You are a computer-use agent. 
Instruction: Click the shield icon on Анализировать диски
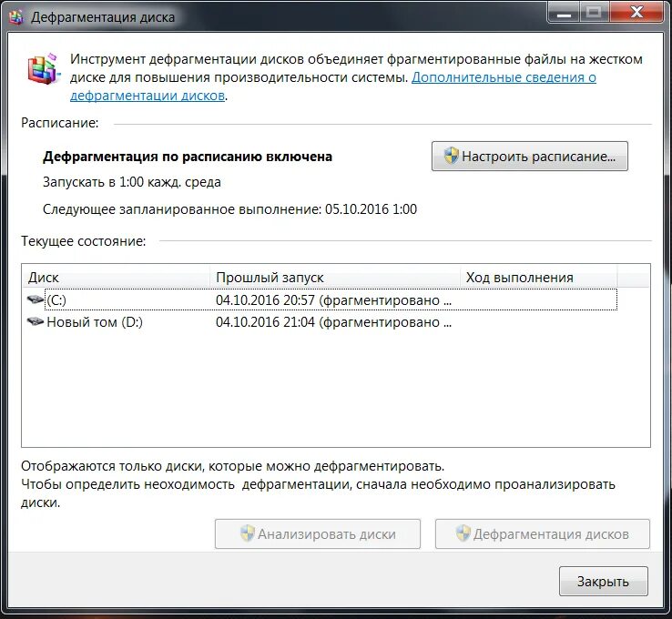coord(248,533)
